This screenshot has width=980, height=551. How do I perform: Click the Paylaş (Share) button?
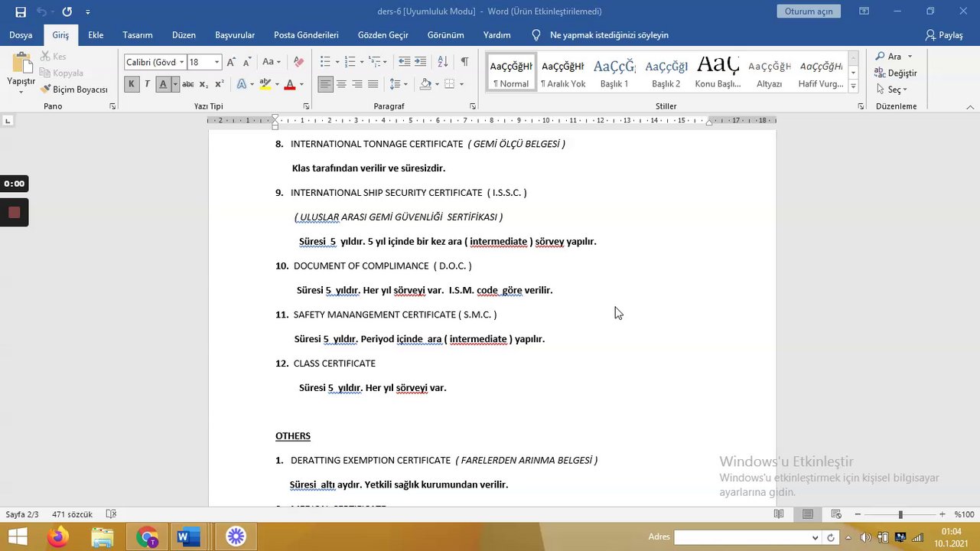tap(944, 35)
